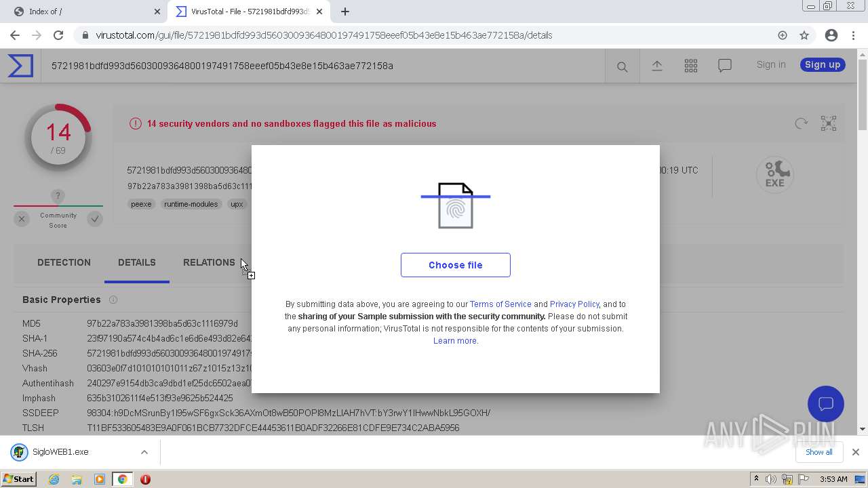Click the Sign up button

823,64
